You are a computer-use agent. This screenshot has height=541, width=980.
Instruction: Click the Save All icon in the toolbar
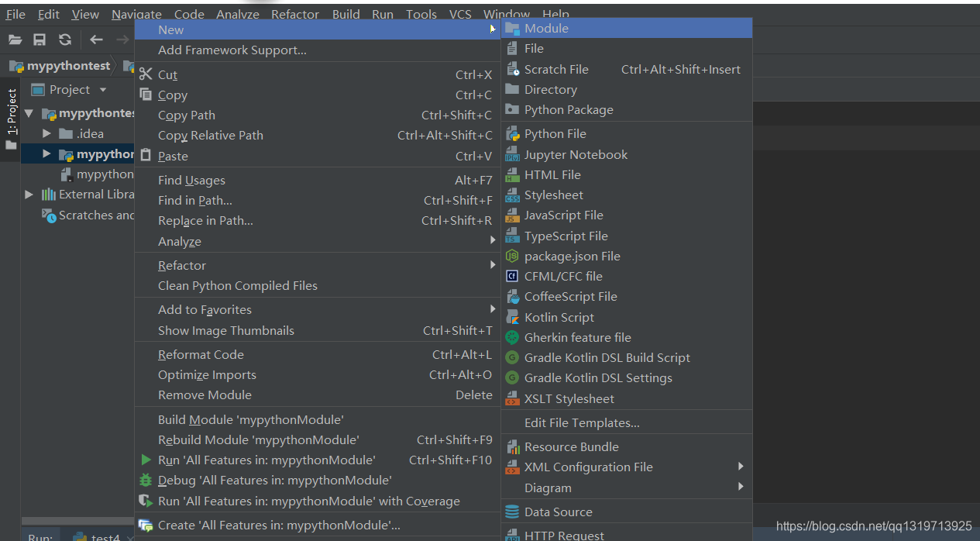pyautogui.click(x=40, y=40)
